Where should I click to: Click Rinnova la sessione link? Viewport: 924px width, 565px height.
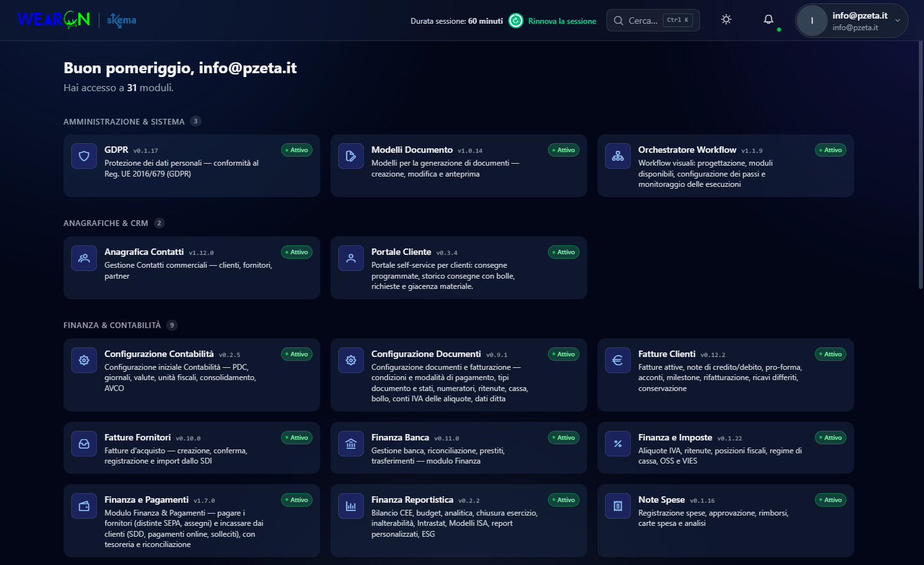pos(562,21)
